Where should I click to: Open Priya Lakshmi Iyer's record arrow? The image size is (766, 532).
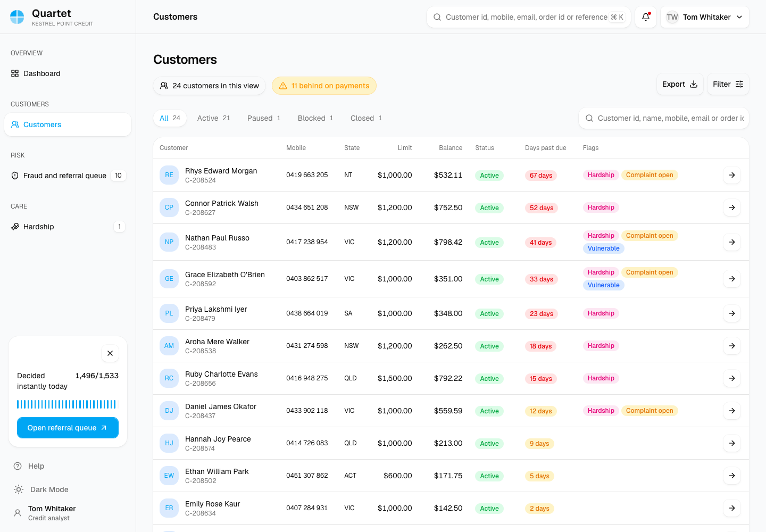(732, 313)
